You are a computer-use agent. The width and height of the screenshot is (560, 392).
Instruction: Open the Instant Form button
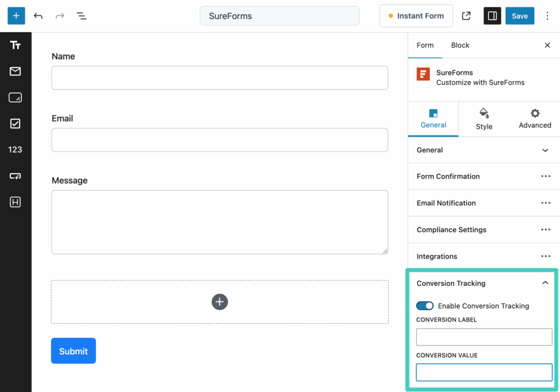coord(416,16)
